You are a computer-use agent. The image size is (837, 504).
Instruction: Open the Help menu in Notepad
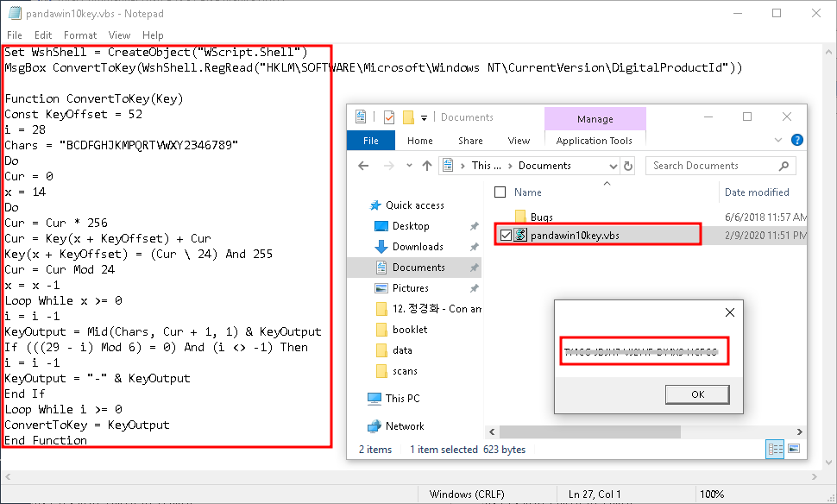[x=153, y=35]
